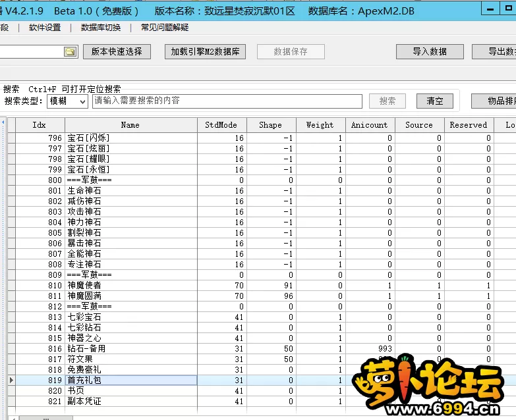Click the 加载引擎M2数据库 button
516x420 pixels.
206,51
